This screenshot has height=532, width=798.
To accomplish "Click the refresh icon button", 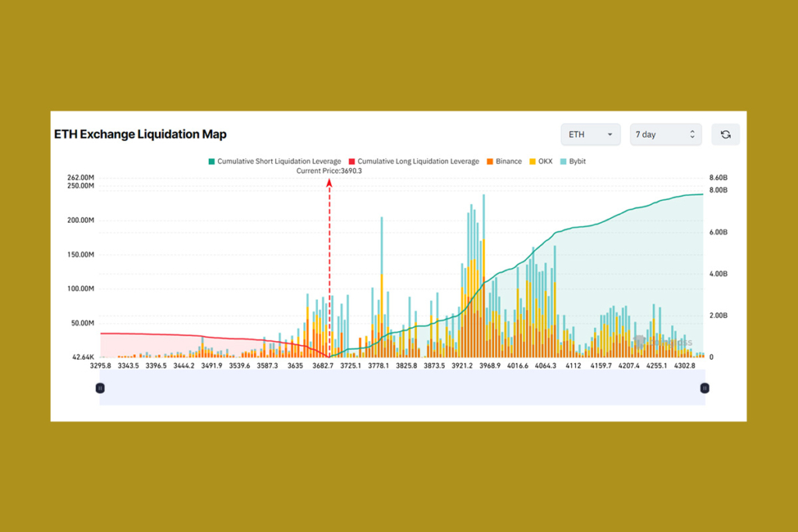I will tap(726, 135).
